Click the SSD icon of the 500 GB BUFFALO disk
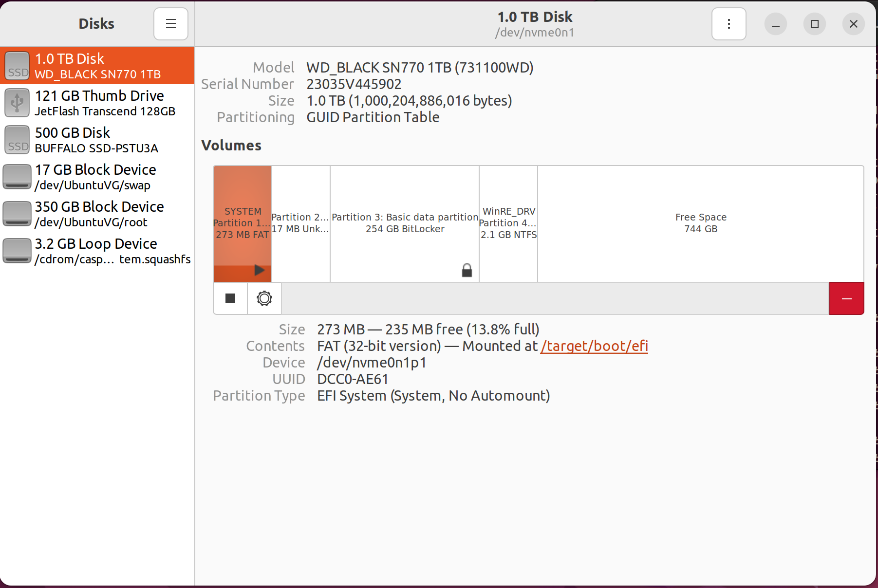 coord(17,140)
